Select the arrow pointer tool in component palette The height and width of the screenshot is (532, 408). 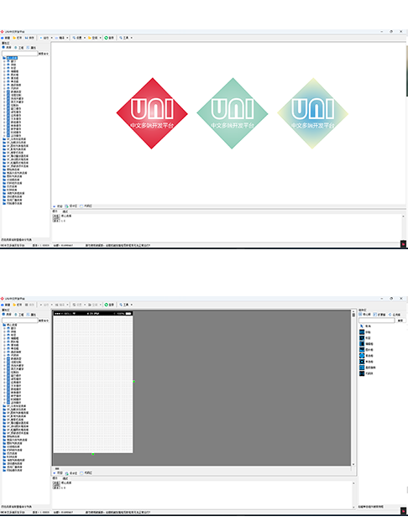362,326
